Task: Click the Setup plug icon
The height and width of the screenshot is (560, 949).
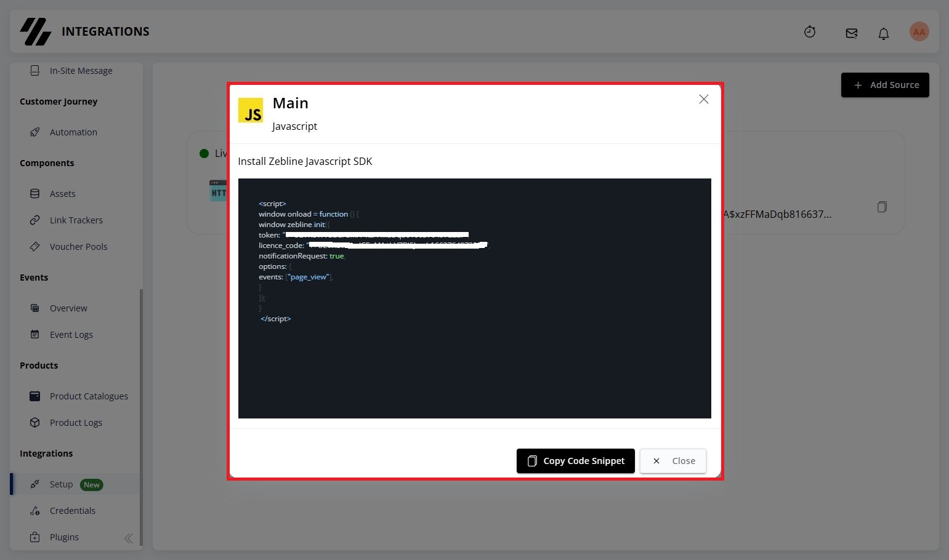Action: pyautogui.click(x=35, y=484)
